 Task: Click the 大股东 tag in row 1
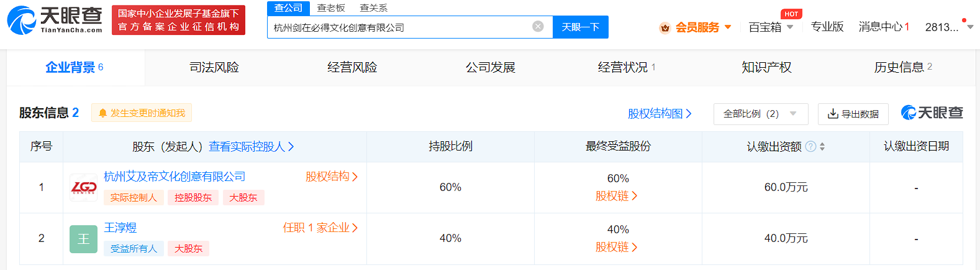tap(243, 197)
